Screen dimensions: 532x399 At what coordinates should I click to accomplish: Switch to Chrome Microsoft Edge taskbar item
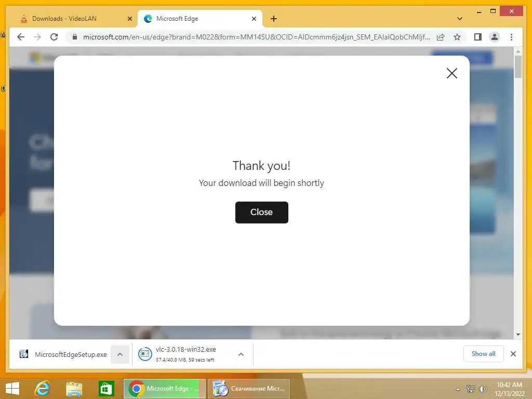click(x=165, y=389)
